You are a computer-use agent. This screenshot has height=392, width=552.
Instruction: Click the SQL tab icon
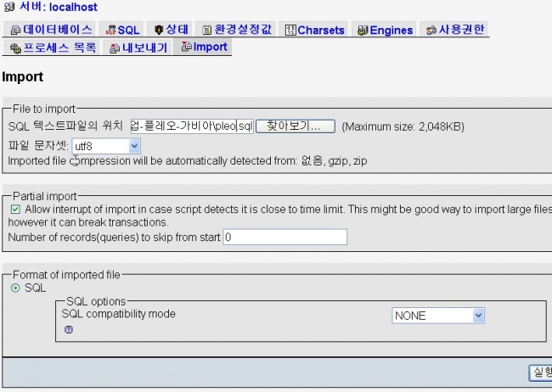[x=111, y=31]
